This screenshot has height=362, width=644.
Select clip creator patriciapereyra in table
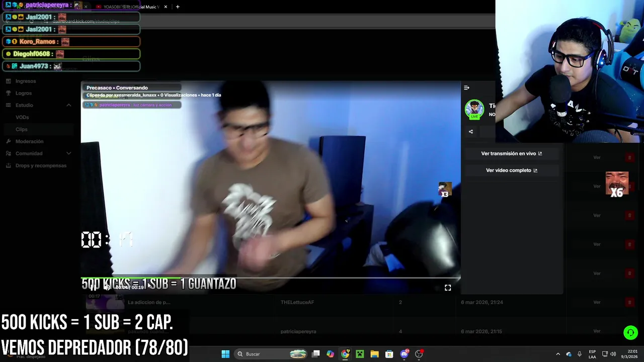[298, 331]
